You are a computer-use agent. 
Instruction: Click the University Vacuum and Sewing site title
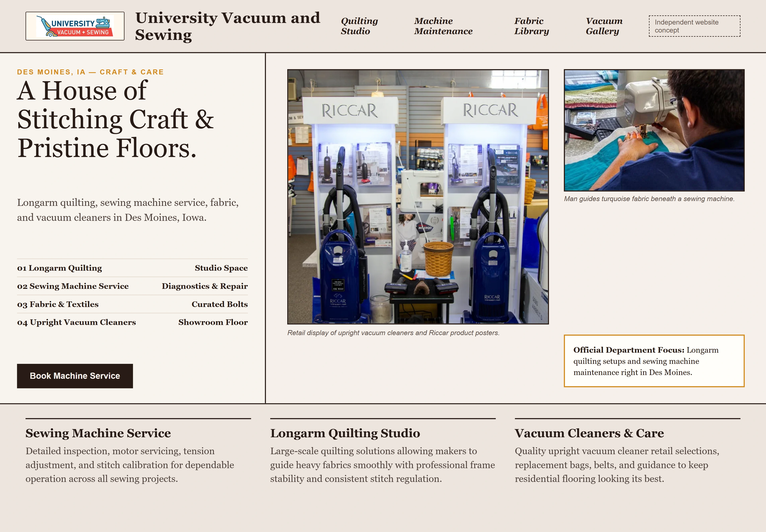228,26
